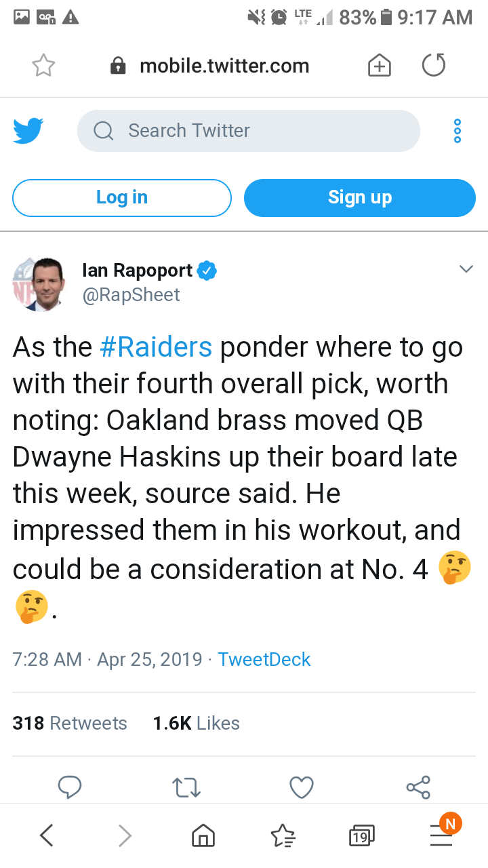Tap the Log in button
This screenshot has height=868, width=488.
pos(122,197)
